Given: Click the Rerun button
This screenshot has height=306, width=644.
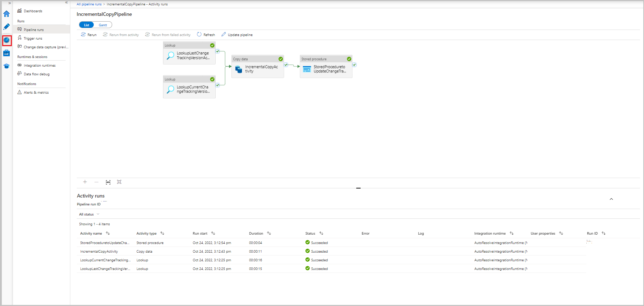Looking at the screenshot, I should (x=89, y=35).
